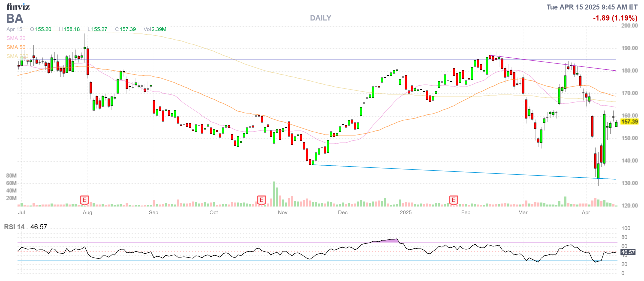The image size is (644, 281).
Task: Click the yellow 157.39 current price tag
Action: click(x=629, y=122)
